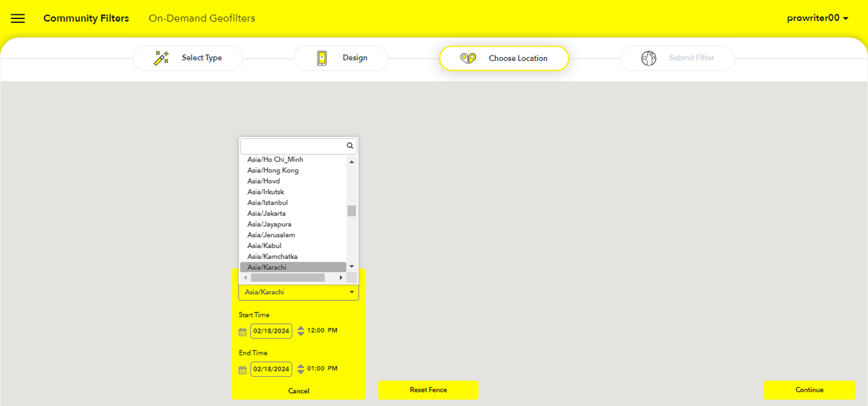This screenshot has width=868, height=406.
Task: Click the magic wand Select Type icon
Action: pos(161,58)
